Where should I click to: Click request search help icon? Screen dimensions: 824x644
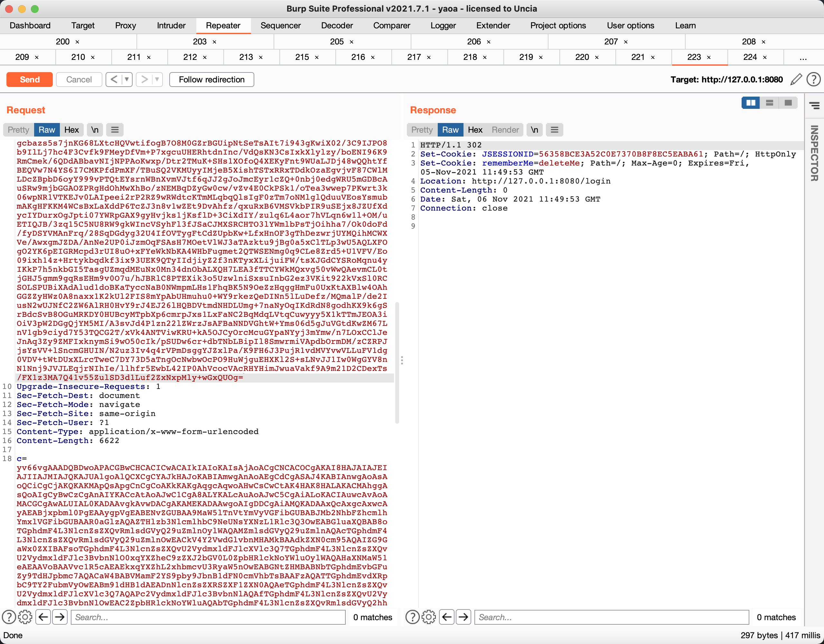[9, 617]
